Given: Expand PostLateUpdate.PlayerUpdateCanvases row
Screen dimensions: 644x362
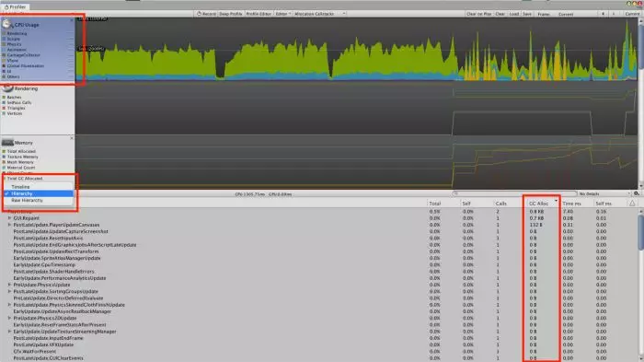Looking at the screenshot, I should tap(9, 225).
